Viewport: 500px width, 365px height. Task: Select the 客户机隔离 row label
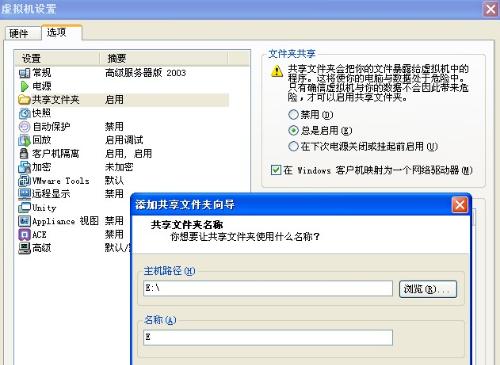[56, 153]
